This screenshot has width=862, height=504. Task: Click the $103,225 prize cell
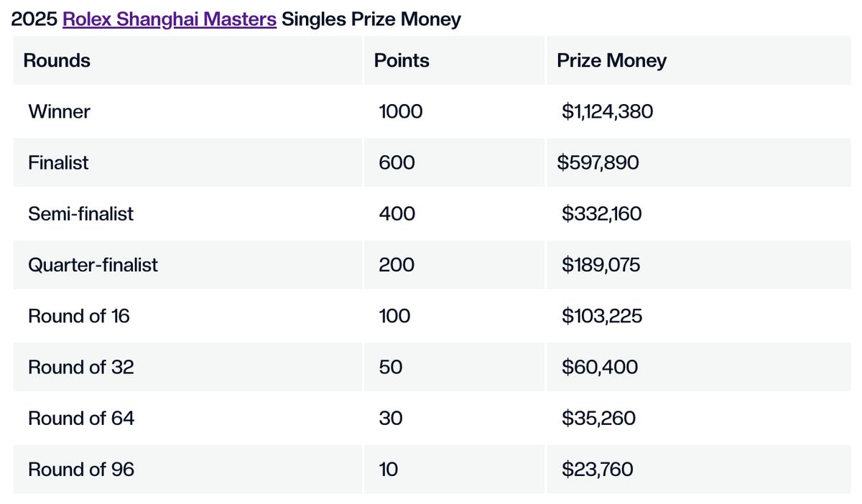(x=602, y=316)
